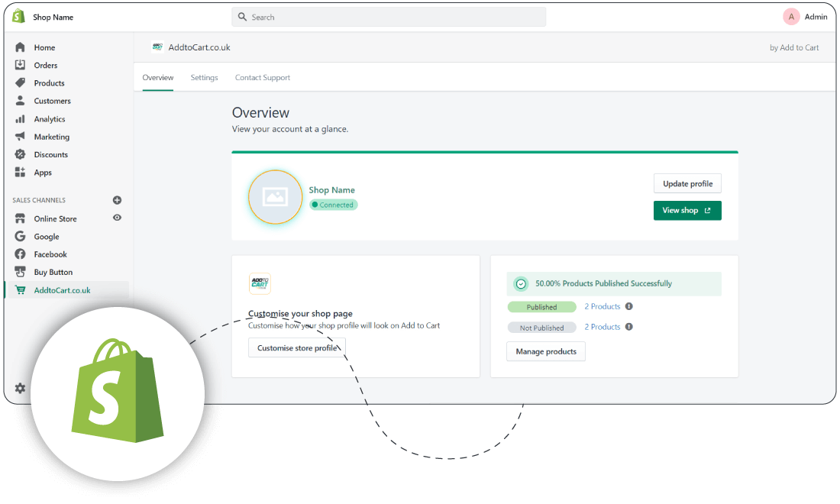The image size is (840, 504).
Task: Click the Shop Name link in card
Action: [x=331, y=190]
